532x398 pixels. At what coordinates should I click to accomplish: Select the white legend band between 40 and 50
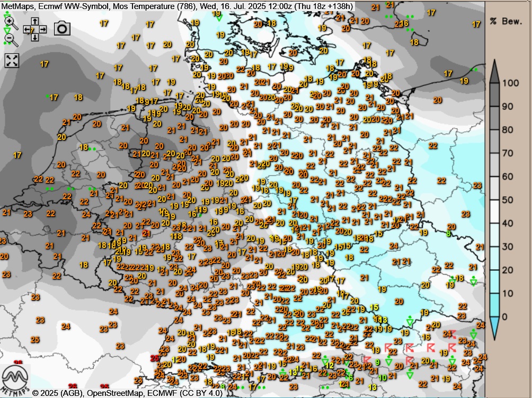click(x=493, y=211)
